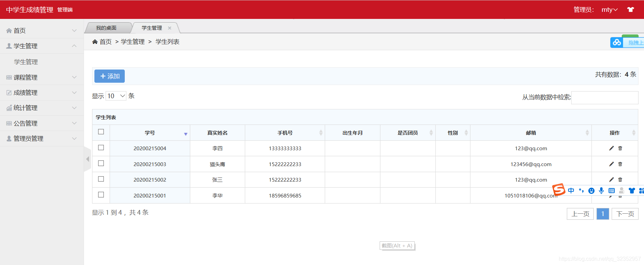Sort table by 性别 column

453,133
